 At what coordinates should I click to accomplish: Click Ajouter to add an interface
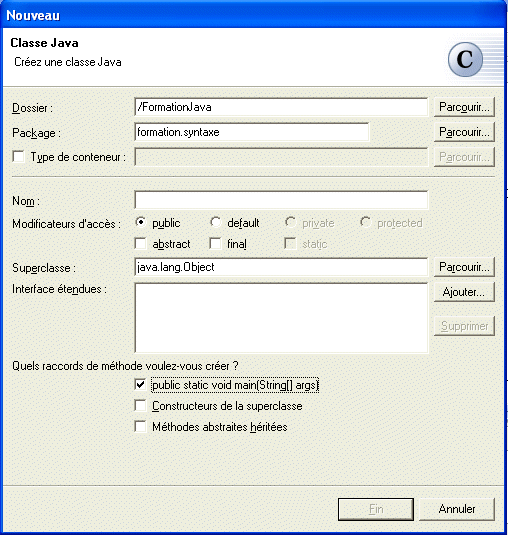[x=464, y=292]
